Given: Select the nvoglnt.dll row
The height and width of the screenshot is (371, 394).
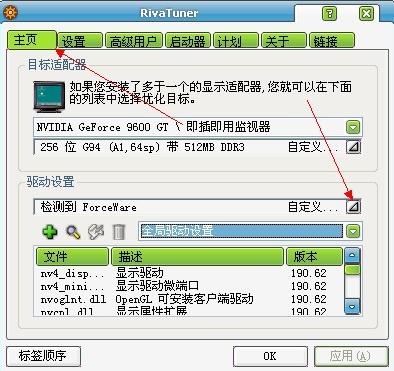Looking at the screenshot, I should [x=188, y=299].
